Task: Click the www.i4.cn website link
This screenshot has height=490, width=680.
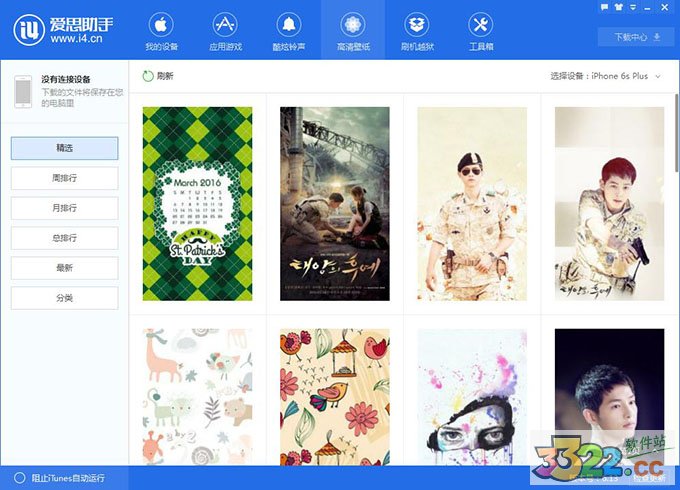Action: pyautogui.click(x=76, y=39)
